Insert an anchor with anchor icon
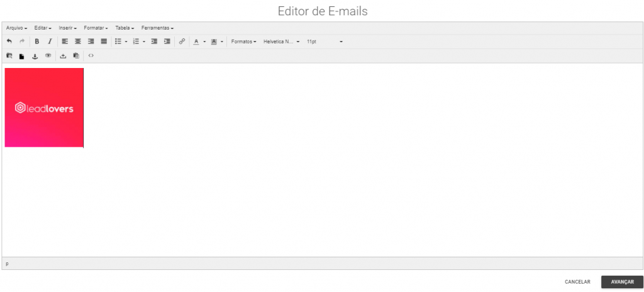 click(x=35, y=56)
